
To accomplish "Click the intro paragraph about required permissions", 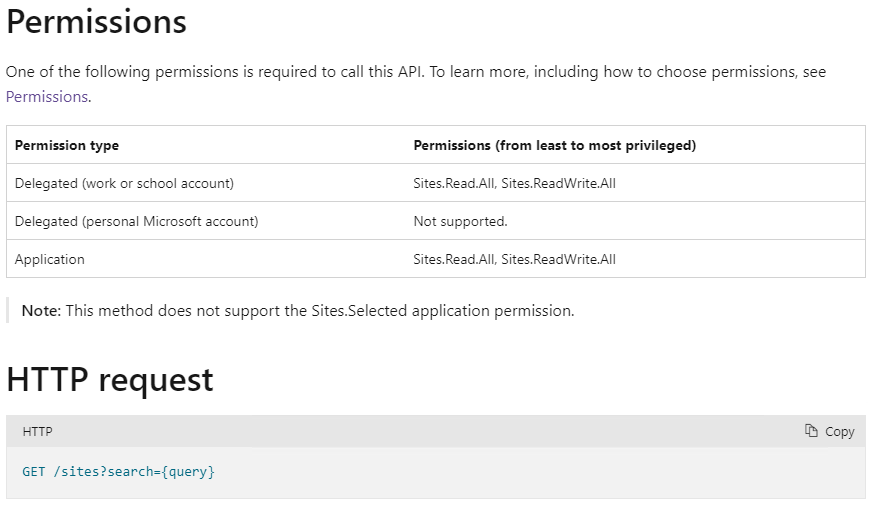I will (416, 84).
